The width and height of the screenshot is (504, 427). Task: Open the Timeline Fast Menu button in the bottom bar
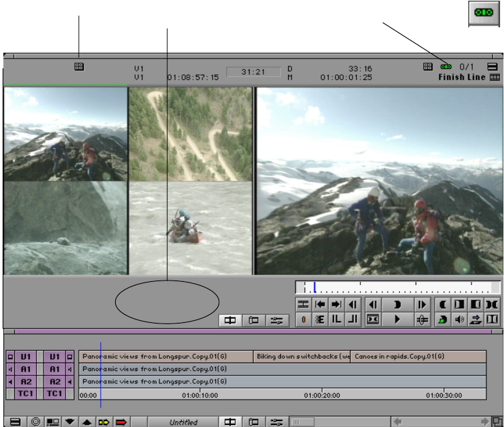pyautogui.click(x=15, y=422)
